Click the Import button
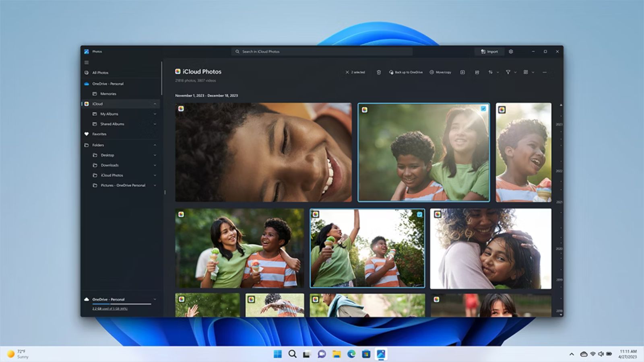 point(489,51)
